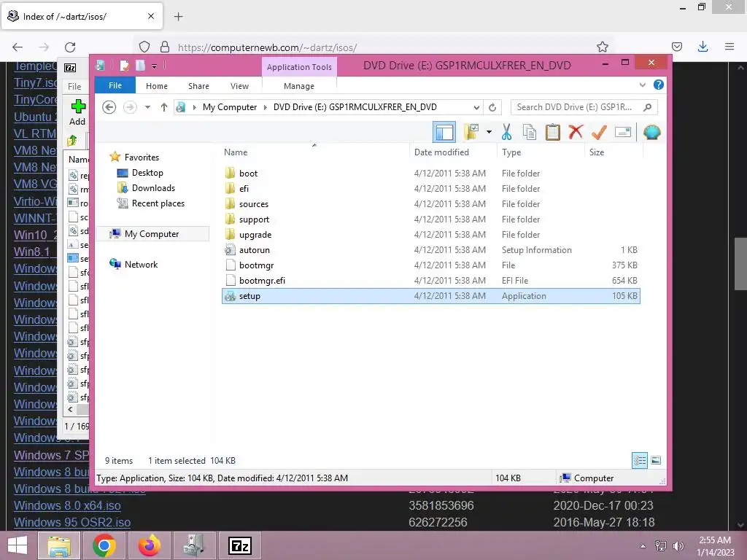
Task: Switch to Details view in status bar
Action: [639, 460]
